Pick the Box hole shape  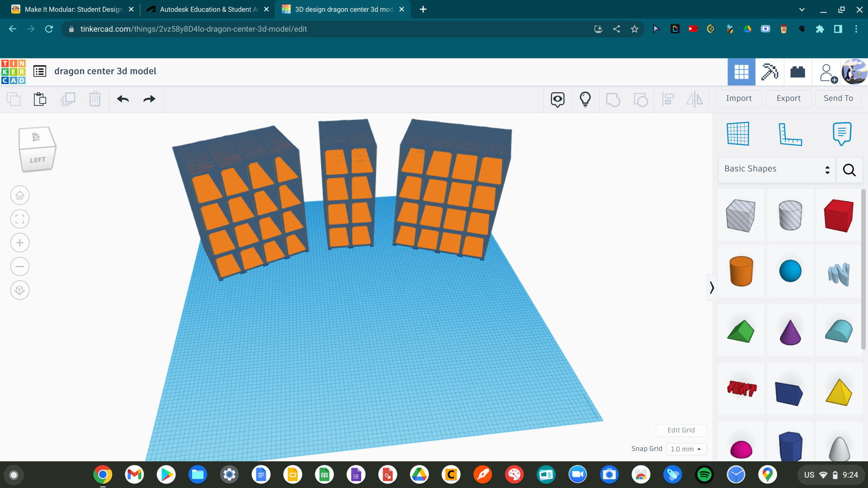(740, 216)
